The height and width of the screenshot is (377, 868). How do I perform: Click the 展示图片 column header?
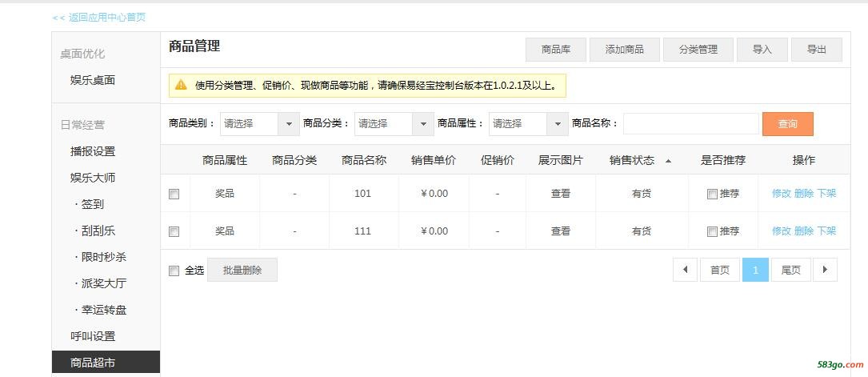(x=560, y=161)
